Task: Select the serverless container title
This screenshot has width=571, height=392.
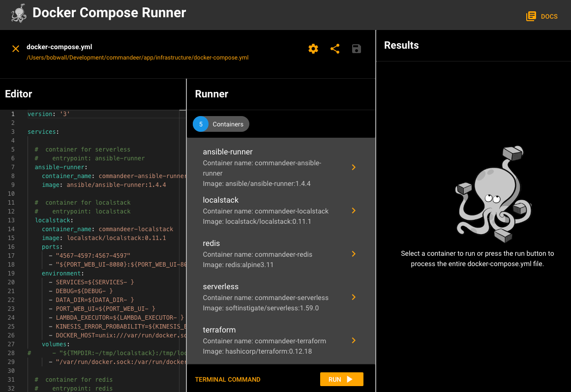Action: 221,287
